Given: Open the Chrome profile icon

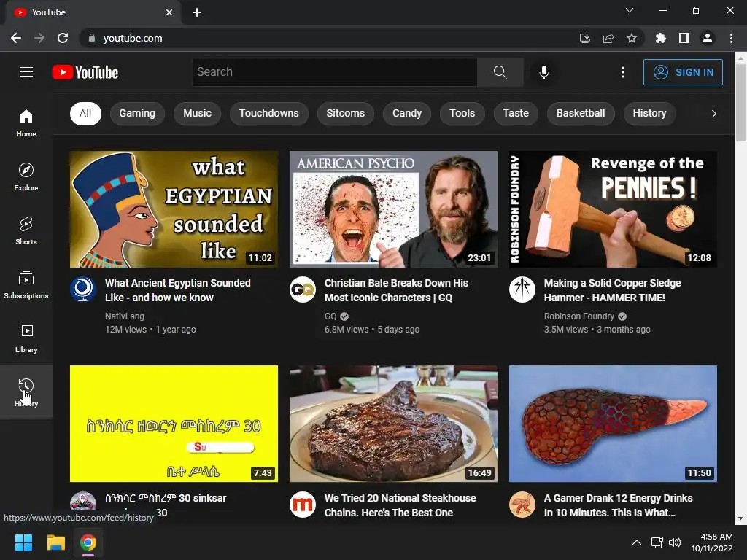Looking at the screenshot, I should point(708,38).
